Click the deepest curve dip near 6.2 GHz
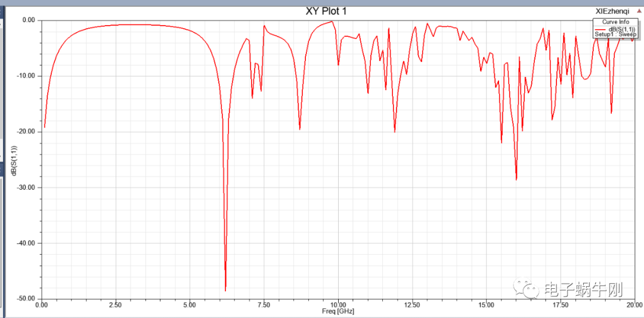The image size is (644, 318). pos(225,290)
